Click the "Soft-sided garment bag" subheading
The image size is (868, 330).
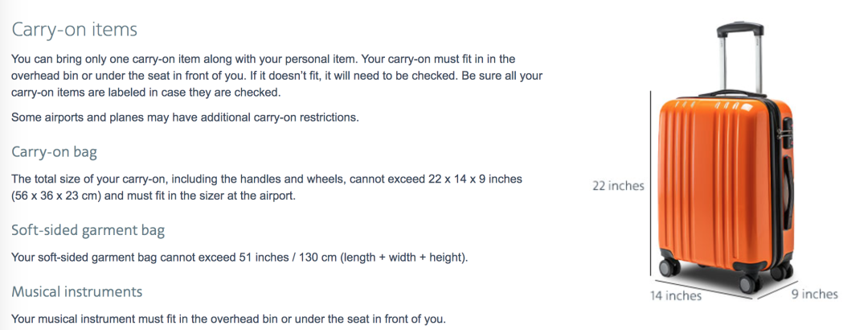88,230
